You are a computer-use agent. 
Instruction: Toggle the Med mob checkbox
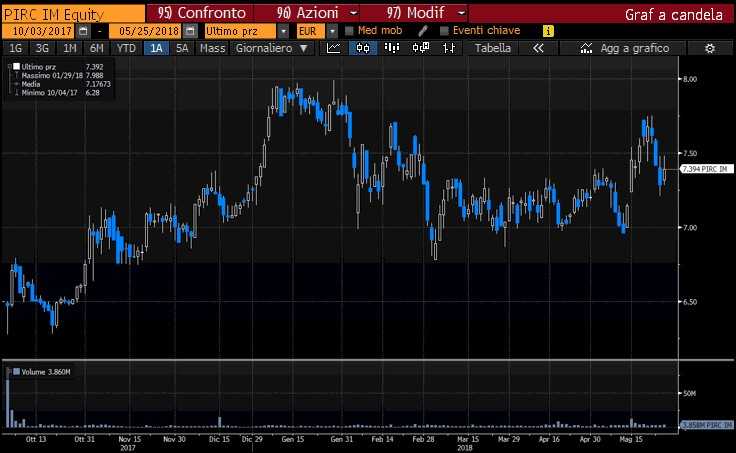point(349,31)
